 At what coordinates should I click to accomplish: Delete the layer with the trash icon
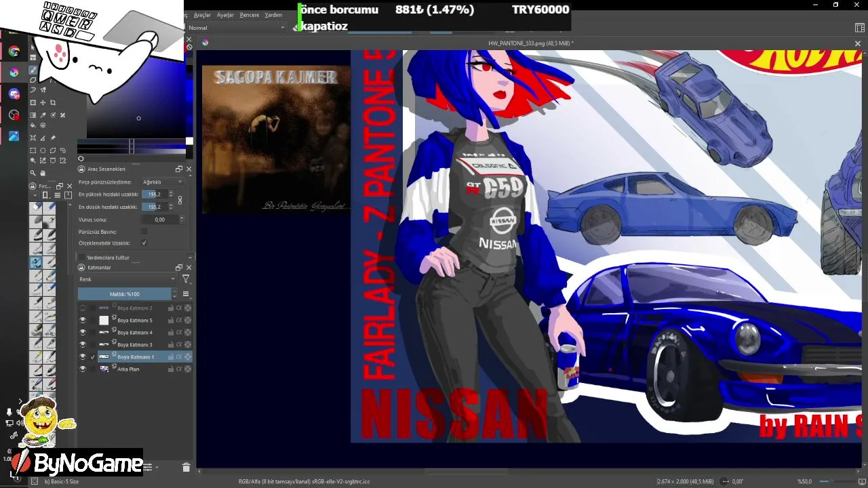coord(186,467)
